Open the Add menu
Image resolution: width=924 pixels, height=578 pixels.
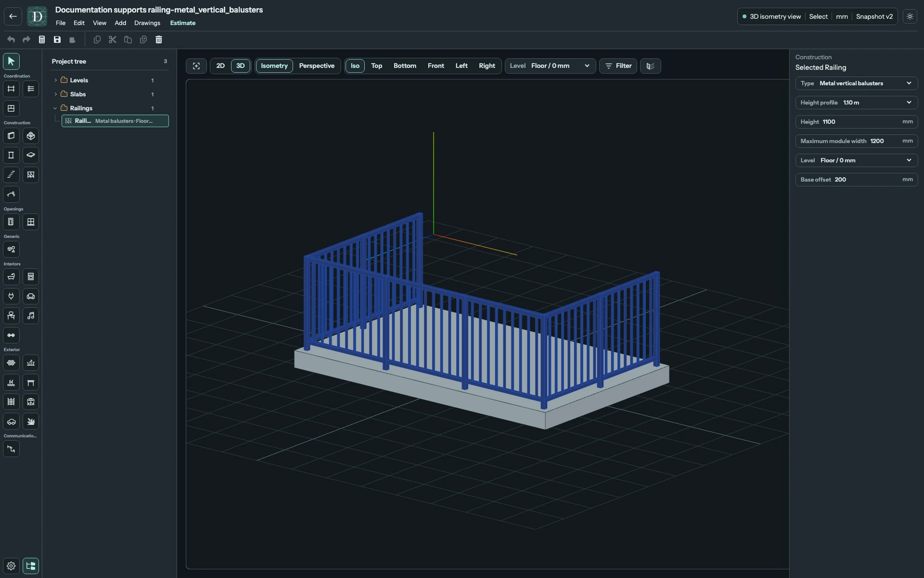120,23
